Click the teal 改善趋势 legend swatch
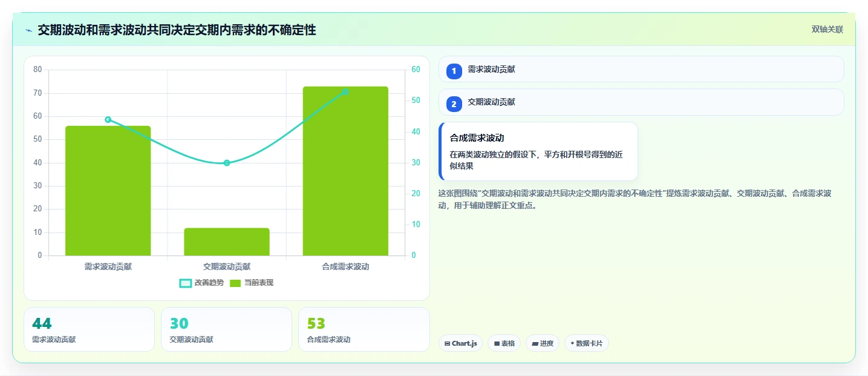This screenshot has height=376, width=868. coord(186,283)
